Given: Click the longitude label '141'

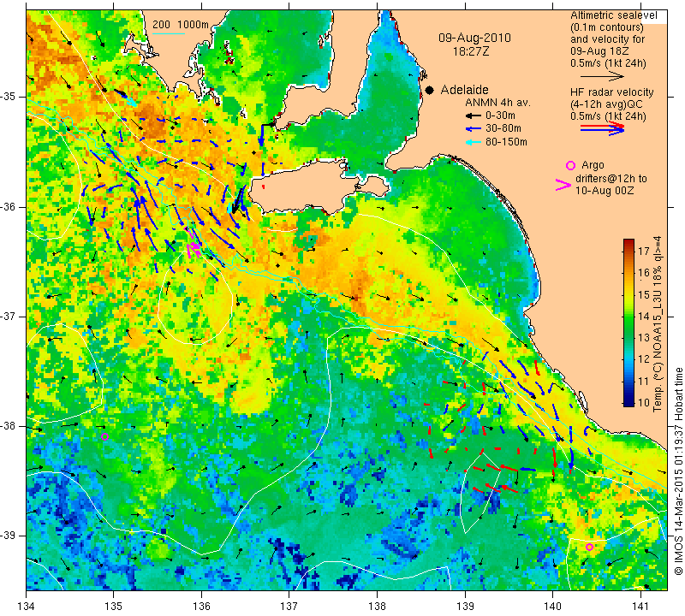Looking at the screenshot, I should click(x=640, y=606).
